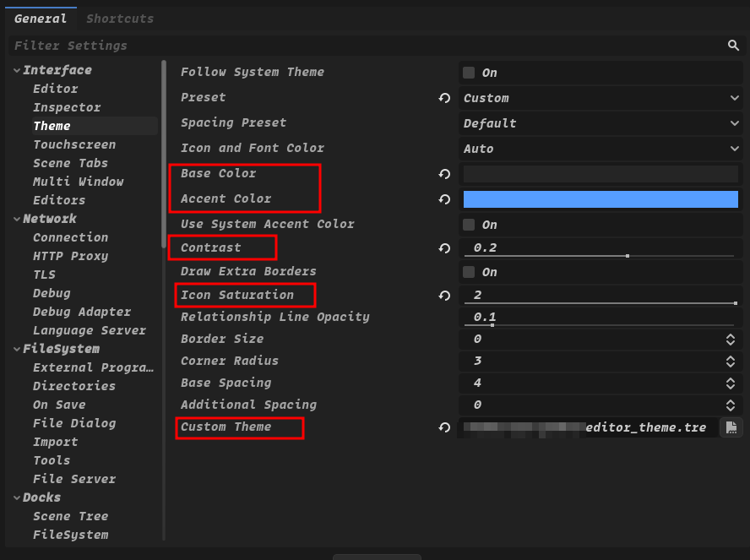Open Scene Tabs settings in sidebar
Screen dimensions: 750x560
click(x=70, y=163)
